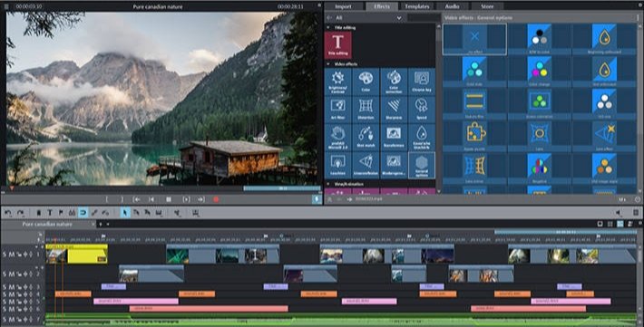
Task: Click the red Record button
Action: coord(216,199)
